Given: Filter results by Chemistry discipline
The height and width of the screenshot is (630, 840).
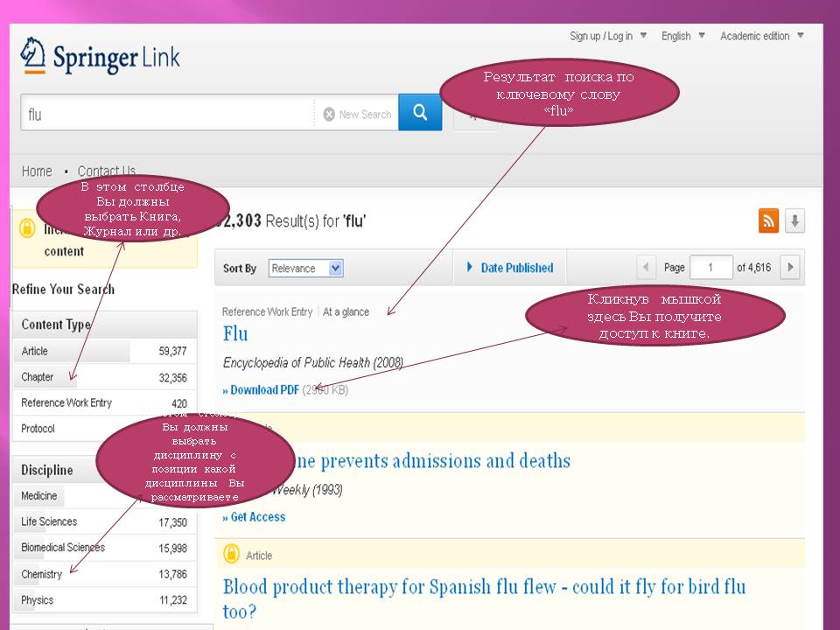Looking at the screenshot, I should (x=42, y=575).
